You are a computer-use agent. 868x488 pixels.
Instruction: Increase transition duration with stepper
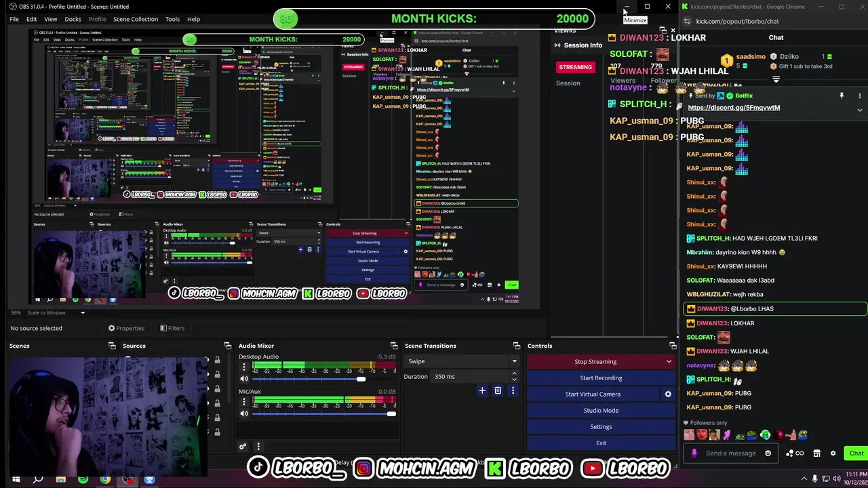pyautogui.click(x=514, y=373)
